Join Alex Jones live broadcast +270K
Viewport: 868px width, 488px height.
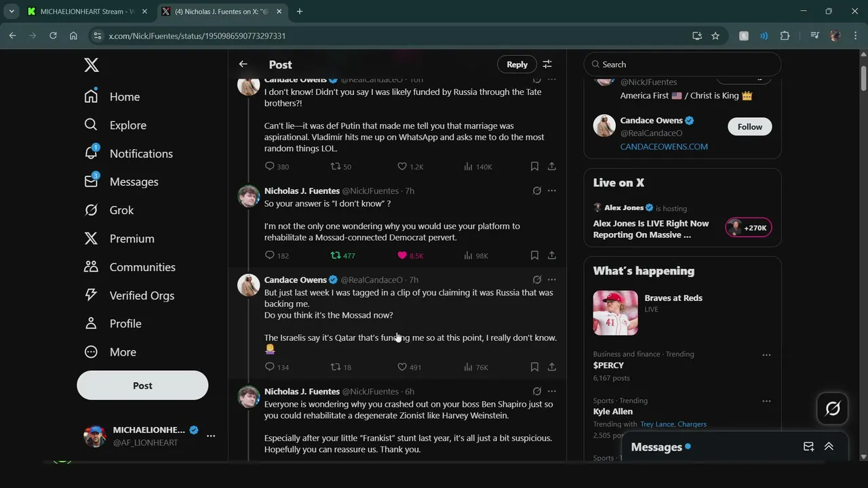[749, 228]
